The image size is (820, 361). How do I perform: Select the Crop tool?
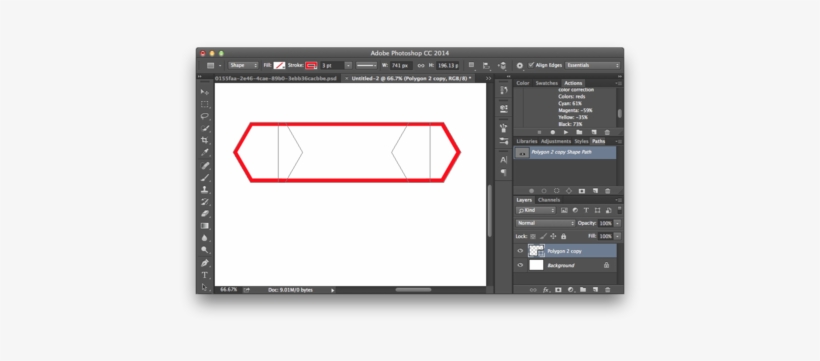204,140
